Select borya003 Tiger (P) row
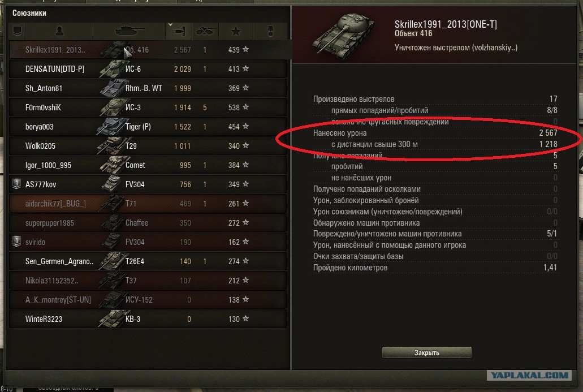Screen dimensions: 583x392 [x=148, y=127]
